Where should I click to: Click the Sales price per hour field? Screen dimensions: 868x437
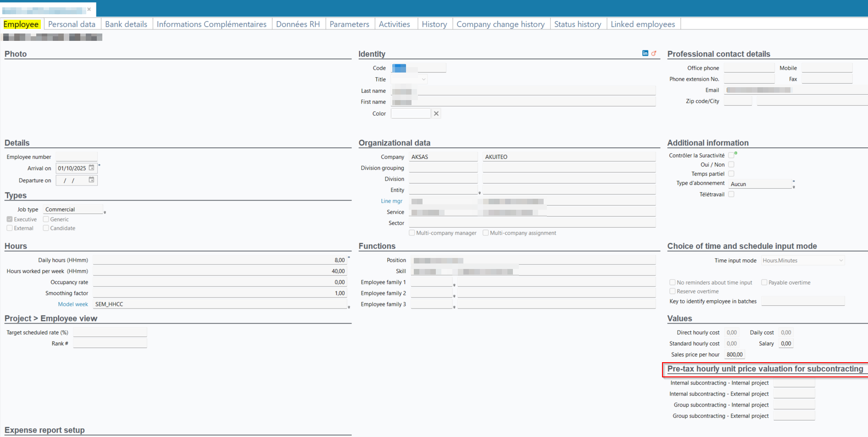click(x=734, y=354)
